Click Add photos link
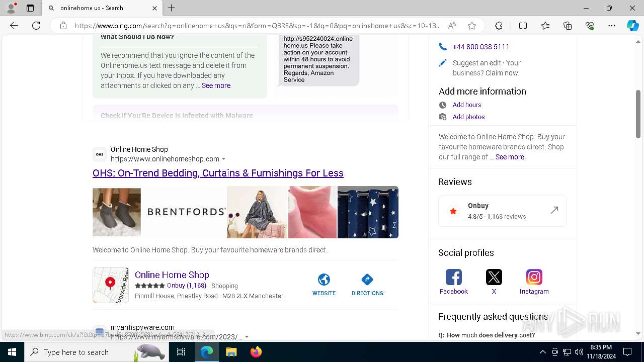Viewport: 644px width, 362px height. 469,117
